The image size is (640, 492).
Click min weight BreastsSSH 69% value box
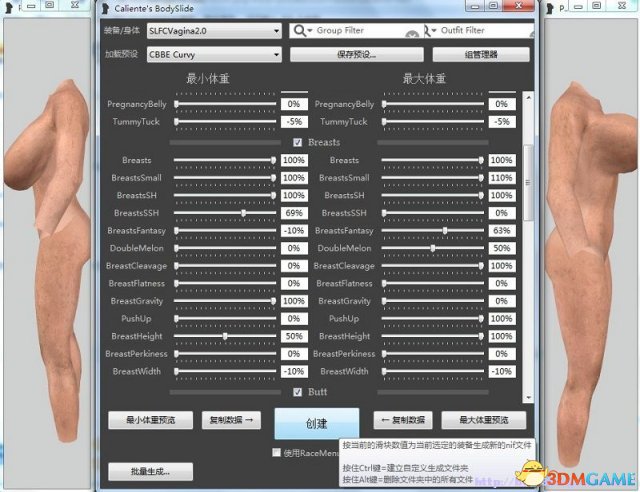point(294,213)
